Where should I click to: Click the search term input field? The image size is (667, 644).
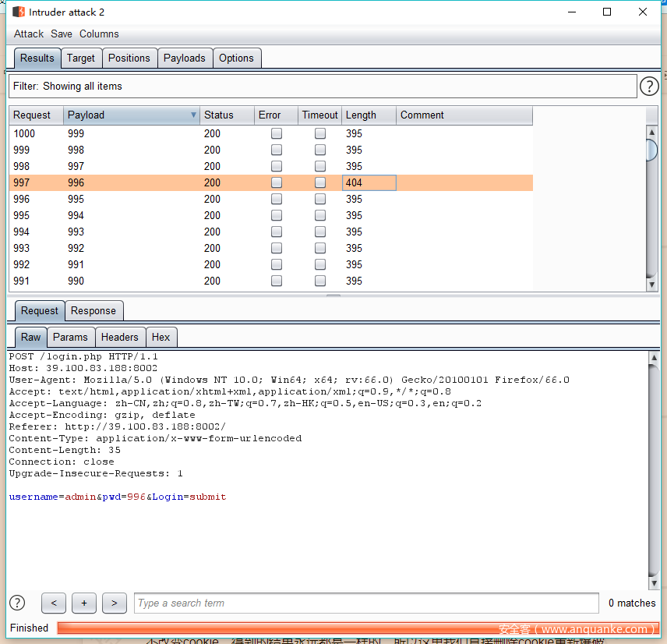click(x=366, y=603)
